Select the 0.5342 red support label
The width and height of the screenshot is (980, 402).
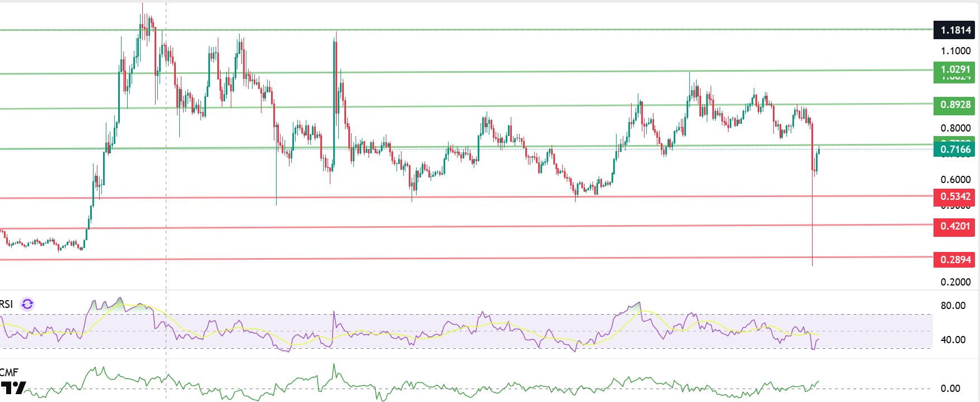click(954, 197)
